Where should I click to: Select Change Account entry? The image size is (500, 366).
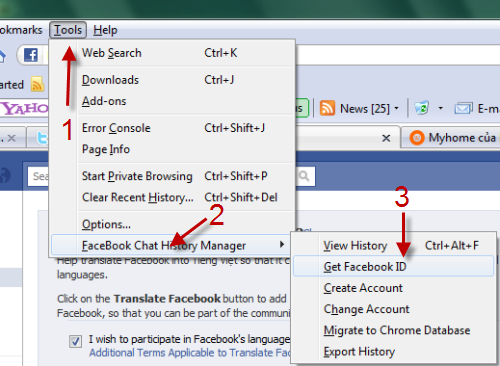(393, 309)
